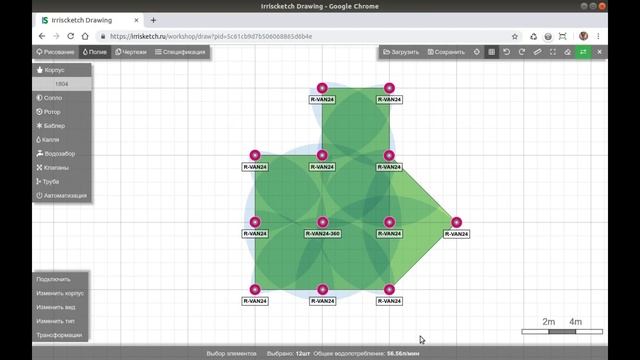Open the Сопло (nozzle) menu item
This screenshot has width=640, height=360.
[x=62, y=98]
